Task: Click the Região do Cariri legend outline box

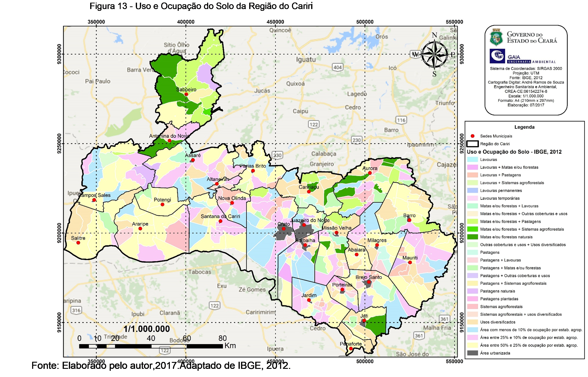Action: pyautogui.click(x=472, y=144)
